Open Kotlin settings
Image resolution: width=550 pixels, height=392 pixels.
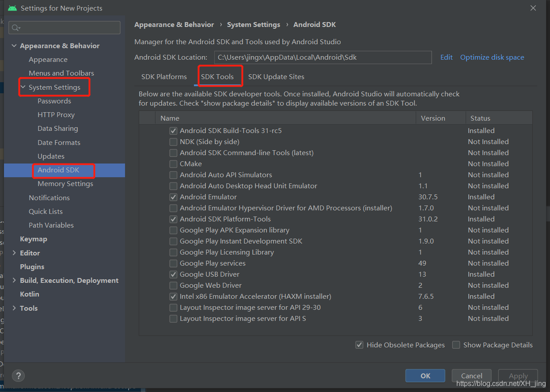point(30,294)
